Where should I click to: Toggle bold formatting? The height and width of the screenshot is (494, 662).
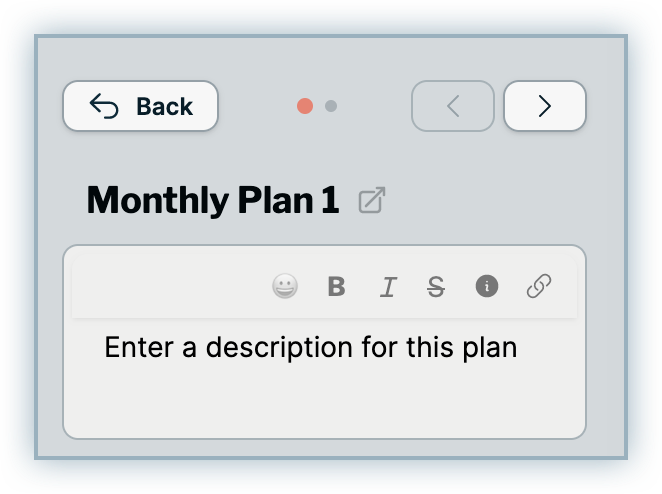click(336, 287)
